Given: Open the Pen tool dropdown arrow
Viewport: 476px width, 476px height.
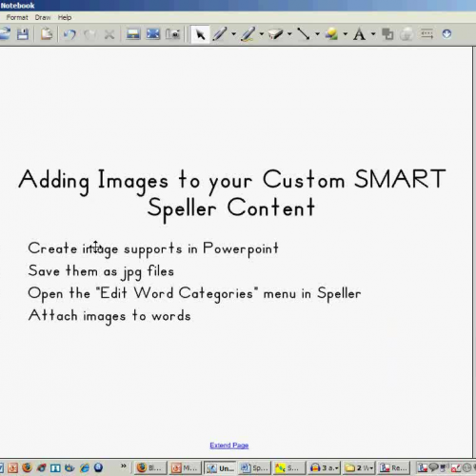Looking at the screenshot, I should 233,34.
